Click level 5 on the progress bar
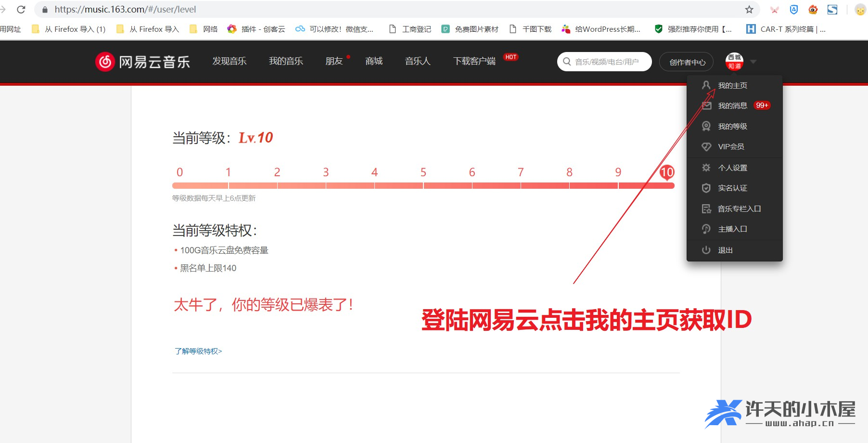The height and width of the screenshot is (443, 868). 423,172
